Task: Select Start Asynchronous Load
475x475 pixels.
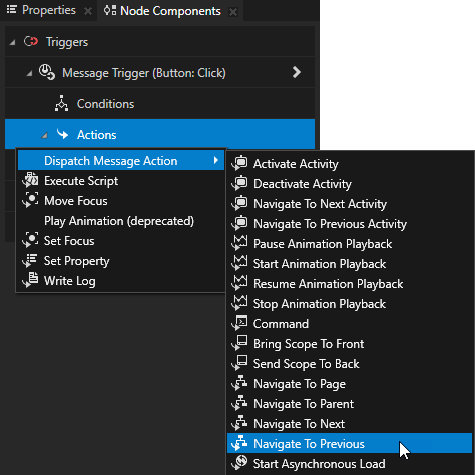Action: click(x=349, y=464)
